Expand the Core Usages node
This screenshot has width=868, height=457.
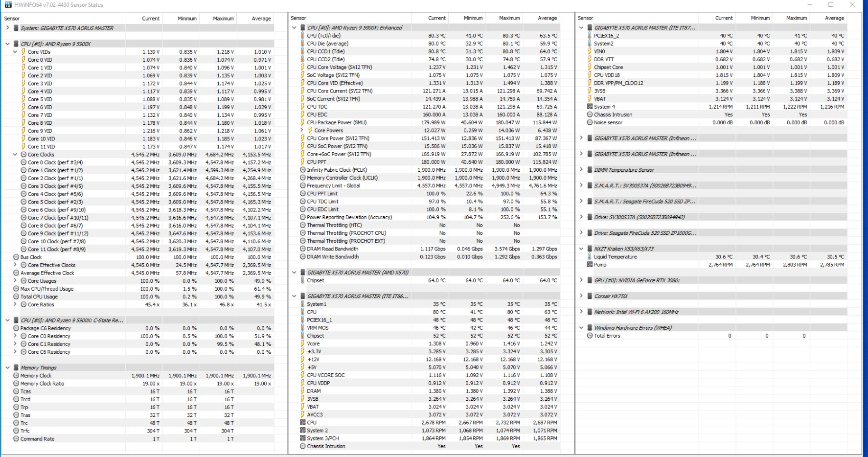coord(15,281)
